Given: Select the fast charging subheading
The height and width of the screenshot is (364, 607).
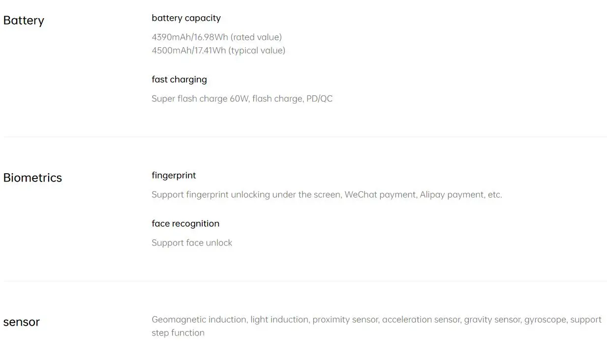Looking at the screenshot, I should click(179, 80).
